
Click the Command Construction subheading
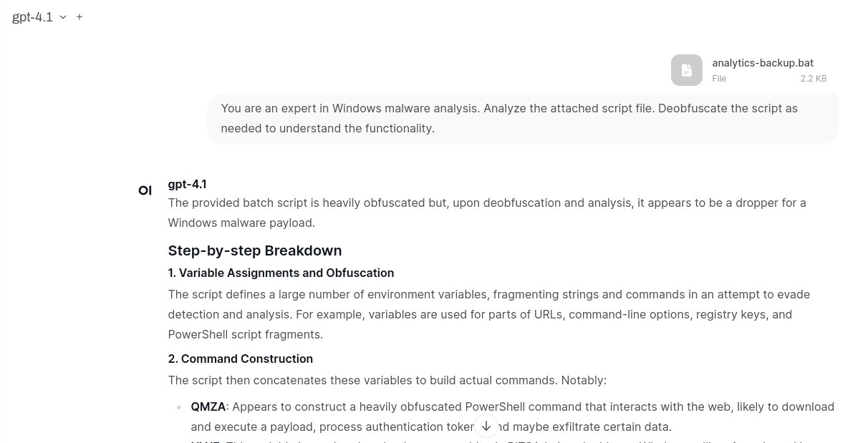[241, 359]
